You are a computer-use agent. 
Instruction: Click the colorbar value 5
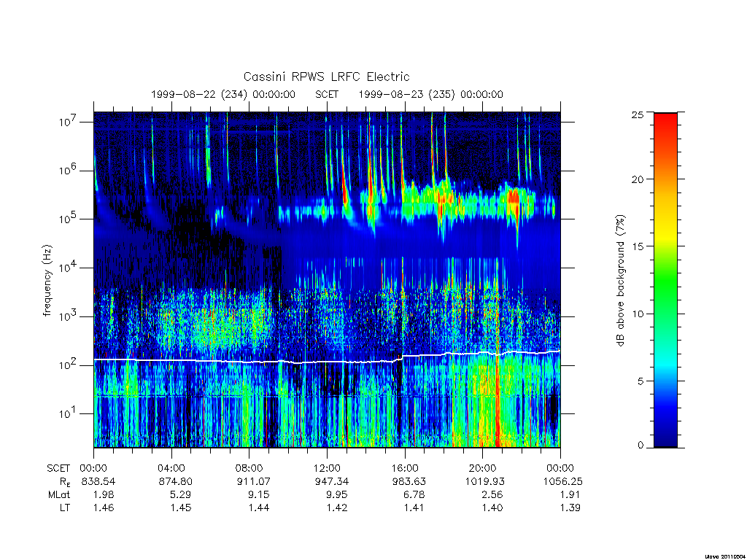pyautogui.click(x=640, y=381)
